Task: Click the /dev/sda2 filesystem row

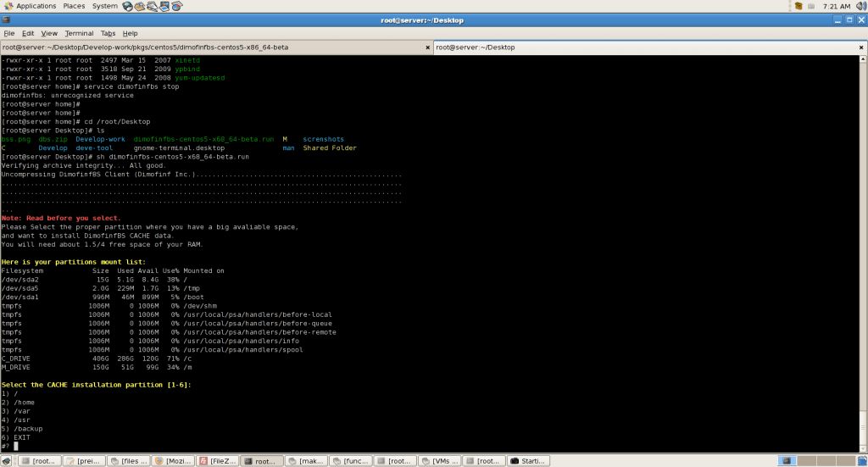Action: point(95,280)
